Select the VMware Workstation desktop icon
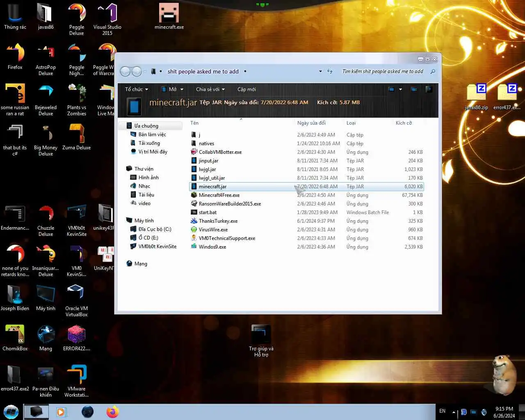 coord(77,381)
